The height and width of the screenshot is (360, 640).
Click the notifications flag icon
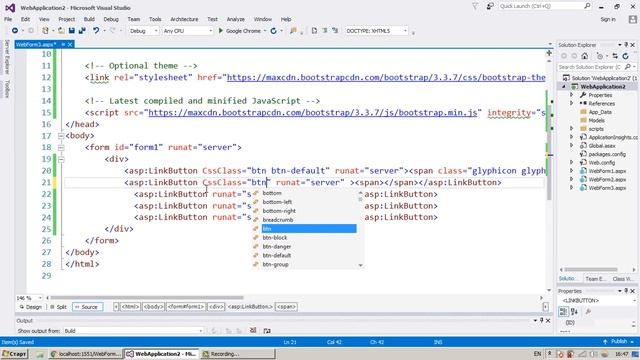(475, 6)
